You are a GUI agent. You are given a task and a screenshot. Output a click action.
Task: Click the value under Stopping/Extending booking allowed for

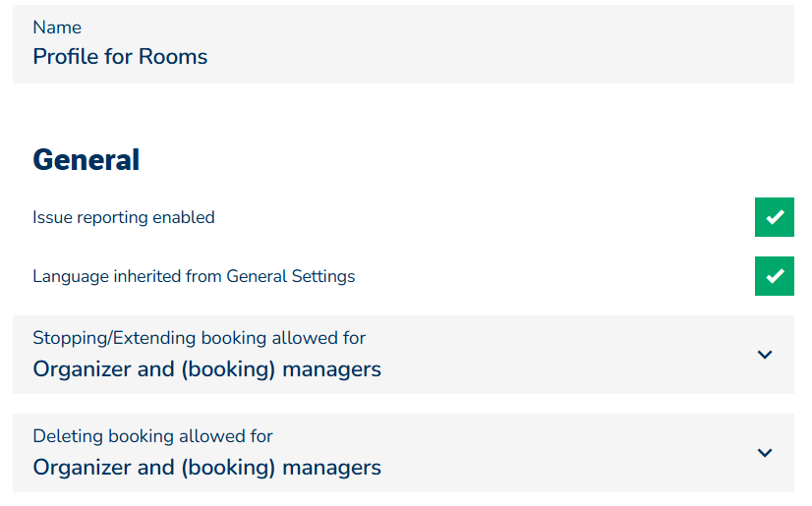click(x=206, y=370)
